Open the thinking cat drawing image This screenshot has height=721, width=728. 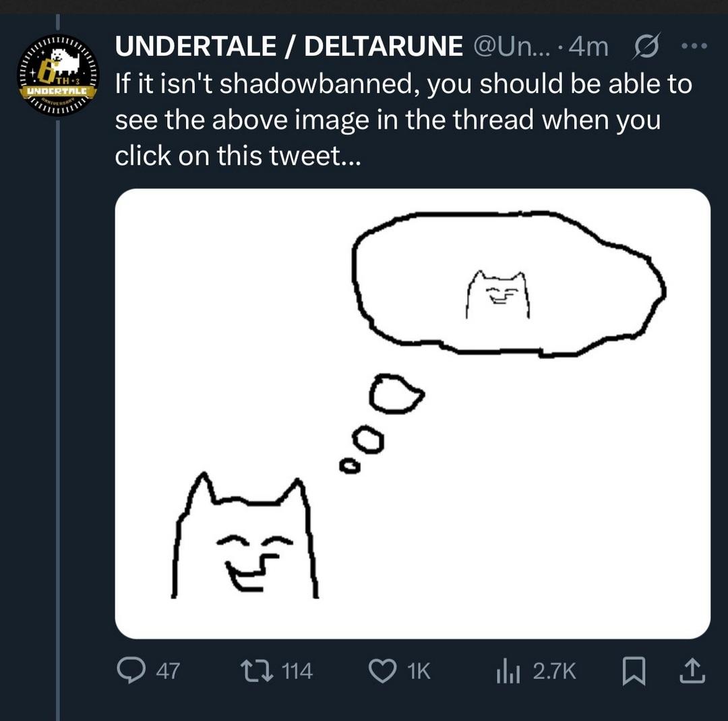coord(413,413)
